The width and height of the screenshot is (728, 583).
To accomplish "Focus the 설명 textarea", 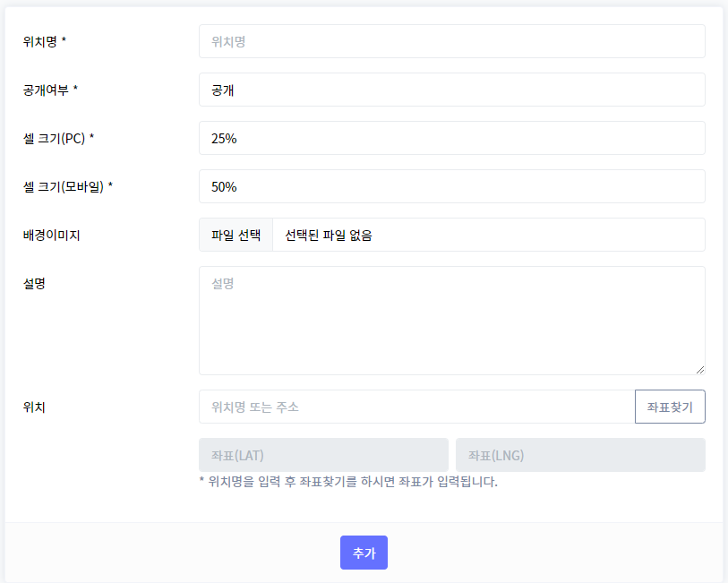I will pos(451,321).
